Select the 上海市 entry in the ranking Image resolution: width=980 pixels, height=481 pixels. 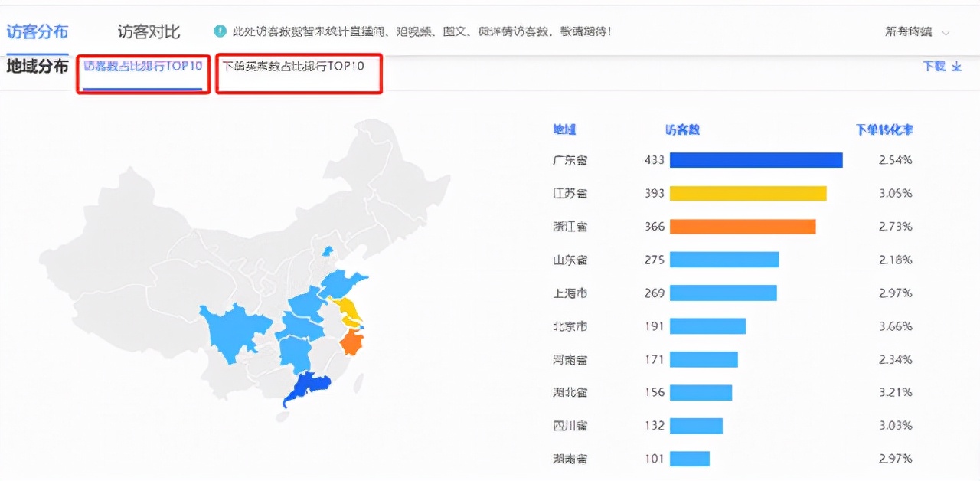(x=570, y=293)
